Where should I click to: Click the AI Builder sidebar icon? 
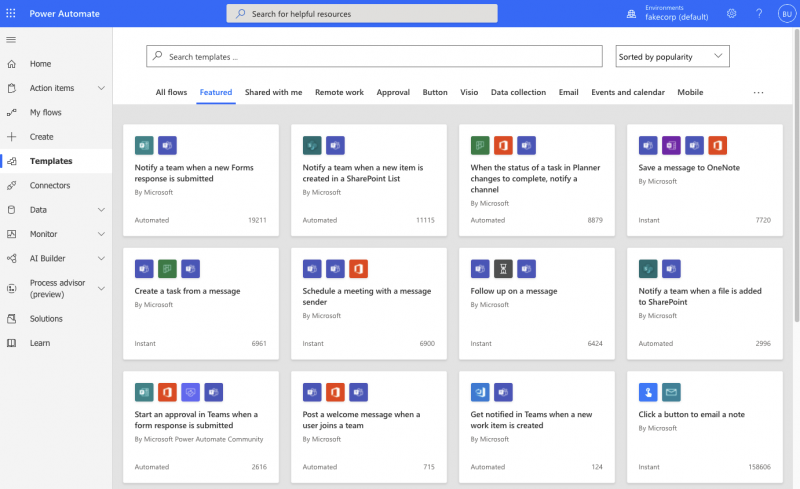(11, 258)
